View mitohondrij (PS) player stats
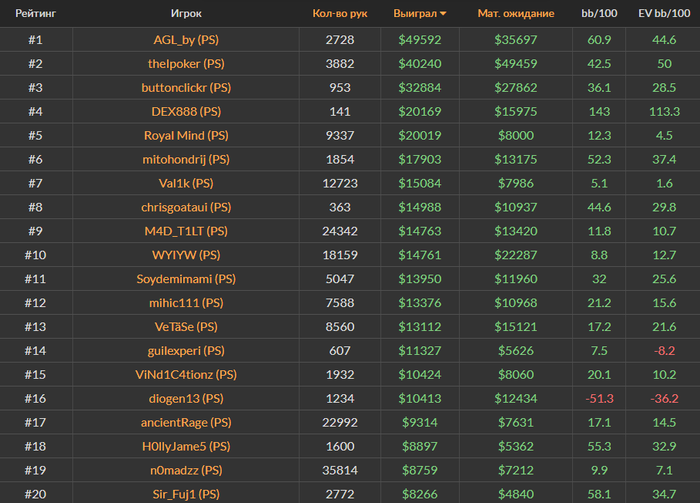This screenshot has width=700, height=503. (x=186, y=160)
